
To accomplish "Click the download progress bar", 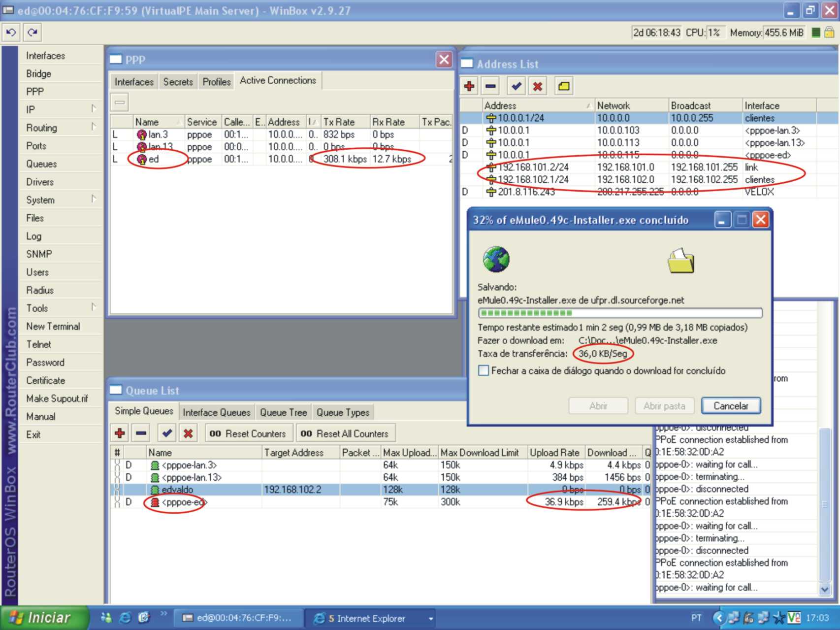I will click(x=620, y=313).
